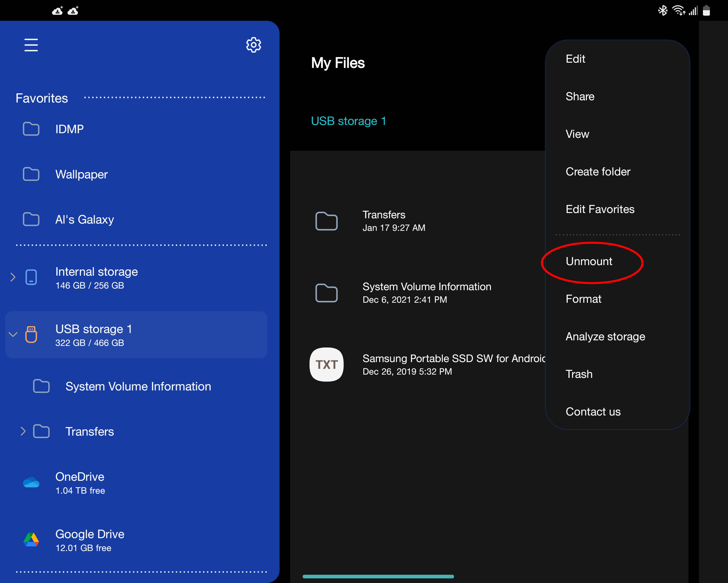
Task: Open the TXT file icon
Action: click(326, 364)
